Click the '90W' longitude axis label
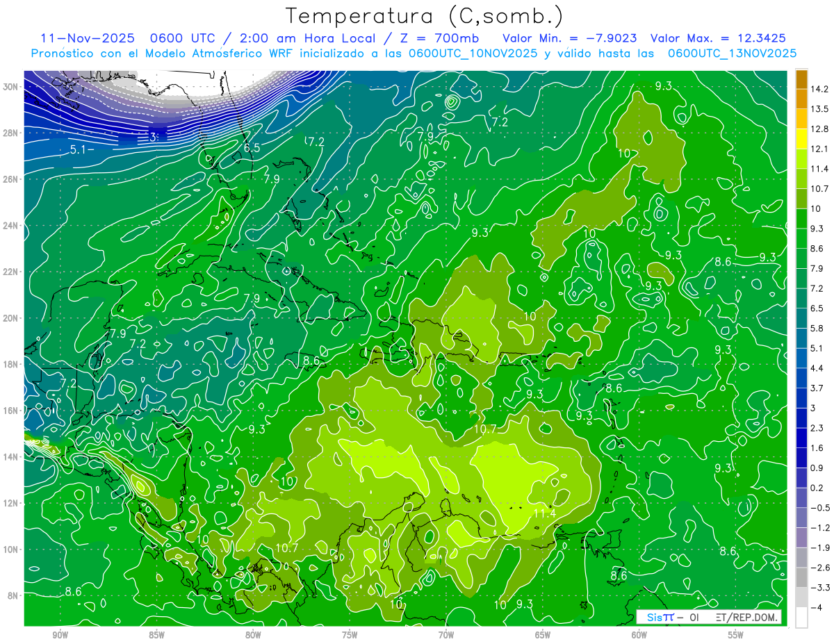The height and width of the screenshot is (644, 834). (x=60, y=636)
